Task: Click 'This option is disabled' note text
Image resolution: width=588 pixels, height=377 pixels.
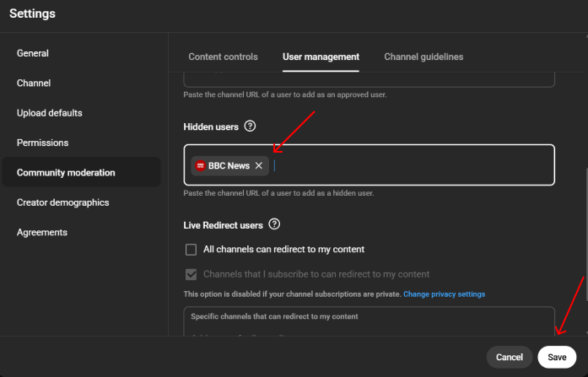Action: point(293,294)
